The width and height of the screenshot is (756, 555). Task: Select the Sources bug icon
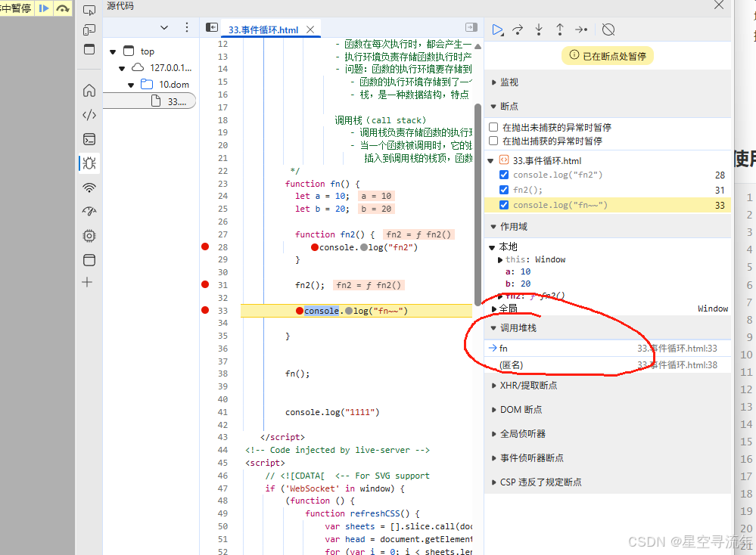tap(89, 163)
